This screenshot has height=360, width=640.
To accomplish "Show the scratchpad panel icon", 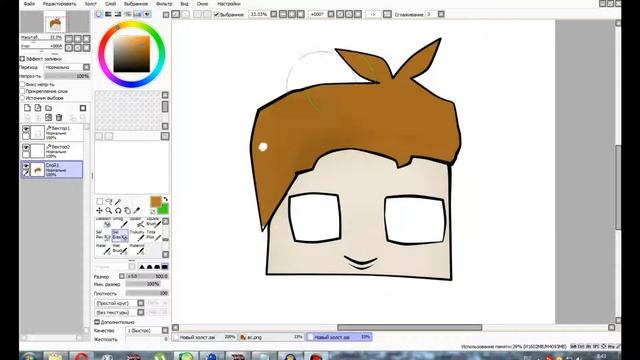I will [147, 14].
